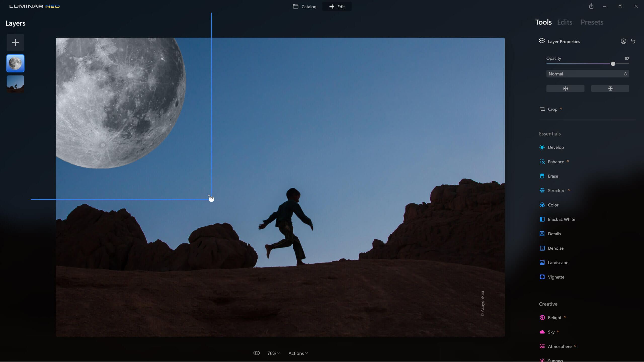
Task: Expand the Actions menu
Action: [x=298, y=353]
